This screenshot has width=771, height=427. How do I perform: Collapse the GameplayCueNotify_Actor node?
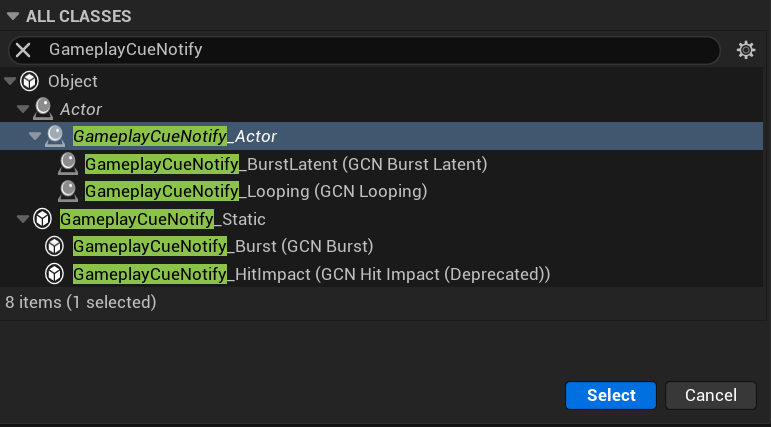point(35,135)
